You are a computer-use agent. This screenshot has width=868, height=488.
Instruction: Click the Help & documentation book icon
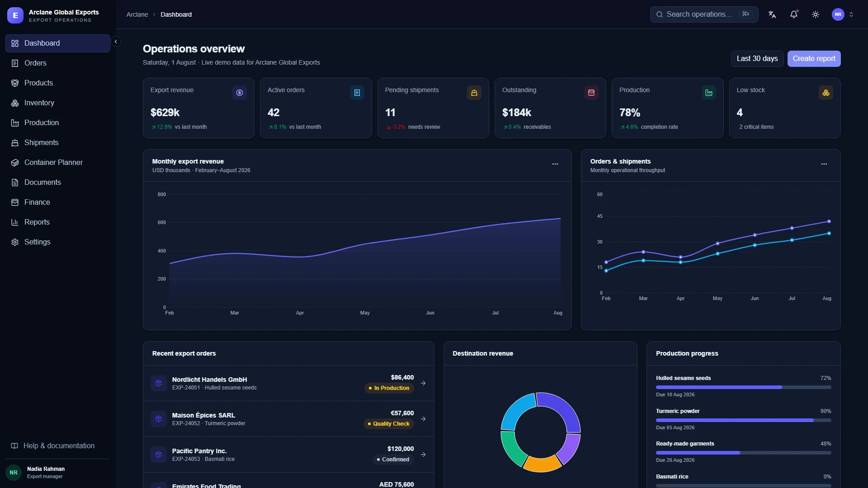tap(14, 446)
